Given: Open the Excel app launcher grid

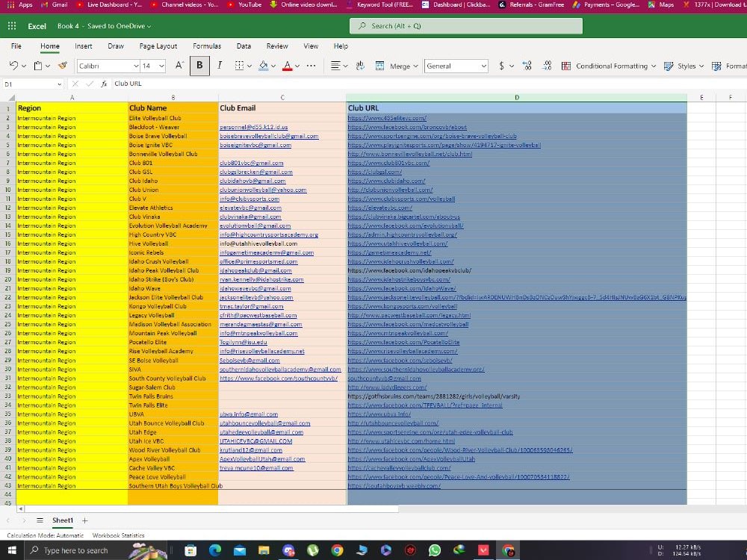Looking at the screenshot, I should pos(12,26).
